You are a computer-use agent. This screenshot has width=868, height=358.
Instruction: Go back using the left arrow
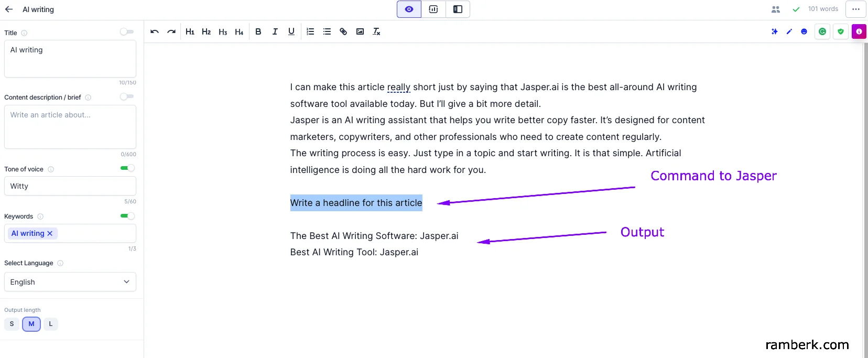(9, 9)
